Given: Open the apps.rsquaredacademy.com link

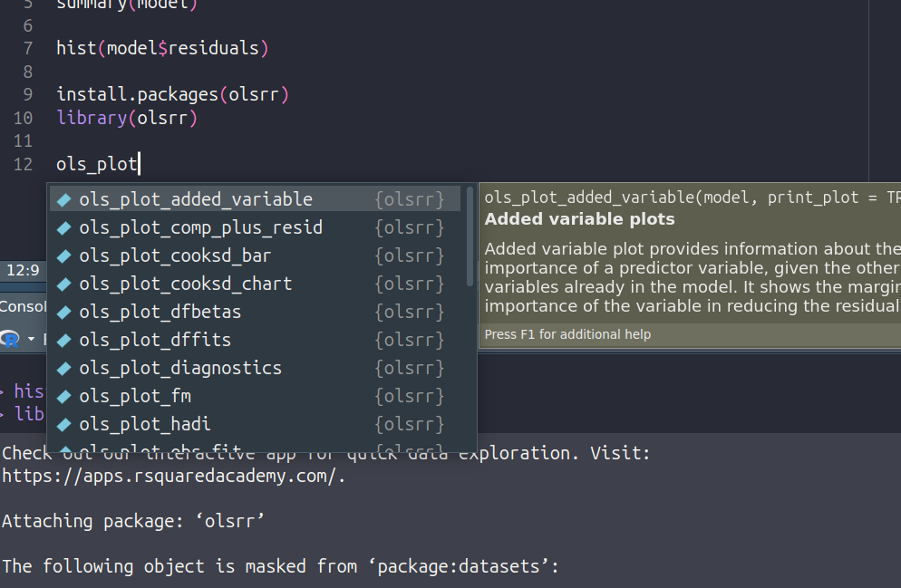Looking at the screenshot, I should coord(172,476).
